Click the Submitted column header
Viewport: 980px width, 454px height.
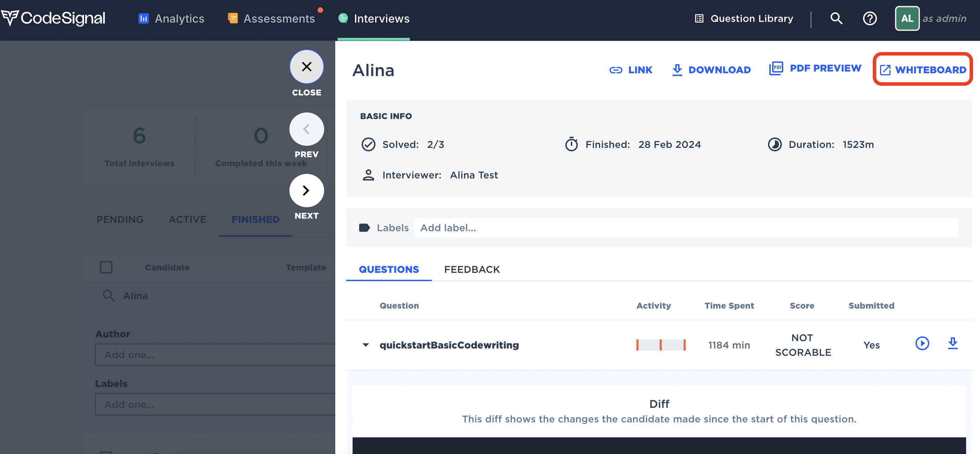pos(871,305)
